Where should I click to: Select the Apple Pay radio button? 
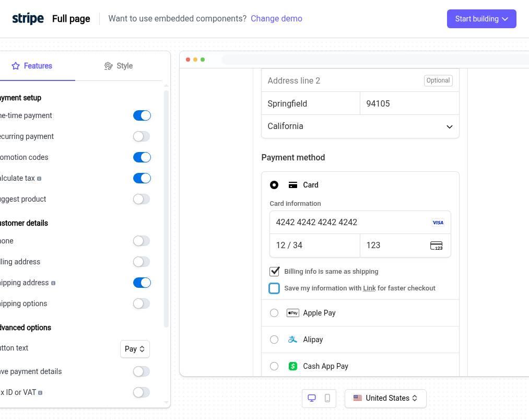pyautogui.click(x=274, y=313)
